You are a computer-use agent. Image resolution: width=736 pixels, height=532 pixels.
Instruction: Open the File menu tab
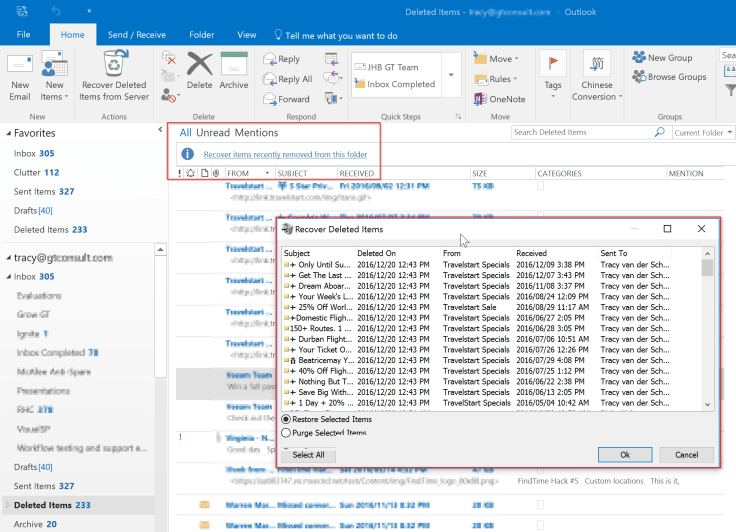point(23,35)
